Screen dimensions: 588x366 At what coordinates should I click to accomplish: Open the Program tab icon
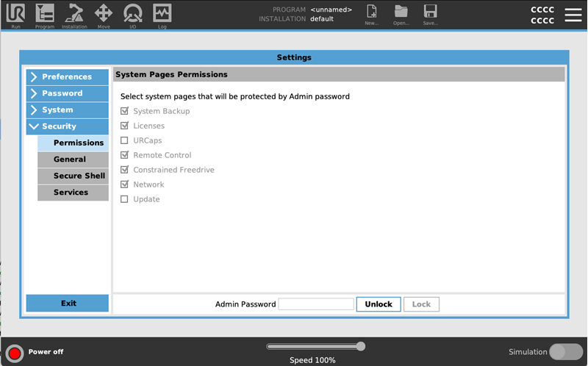pyautogui.click(x=45, y=13)
